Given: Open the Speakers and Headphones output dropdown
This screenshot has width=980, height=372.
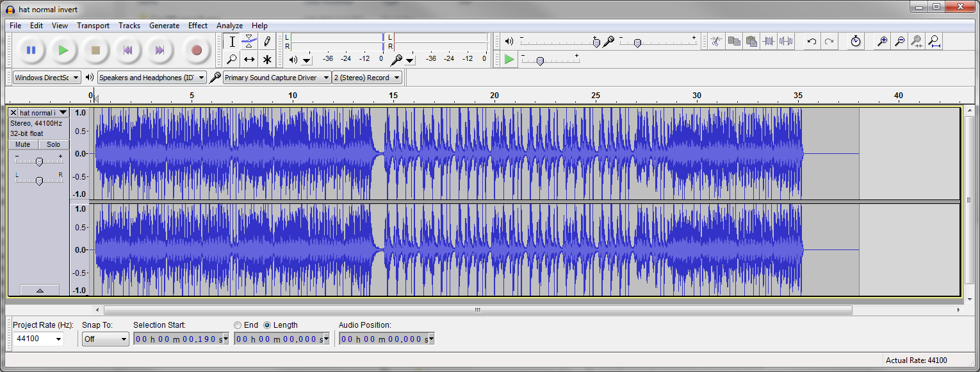Looking at the screenshot, I should click(x=152, y=78).
